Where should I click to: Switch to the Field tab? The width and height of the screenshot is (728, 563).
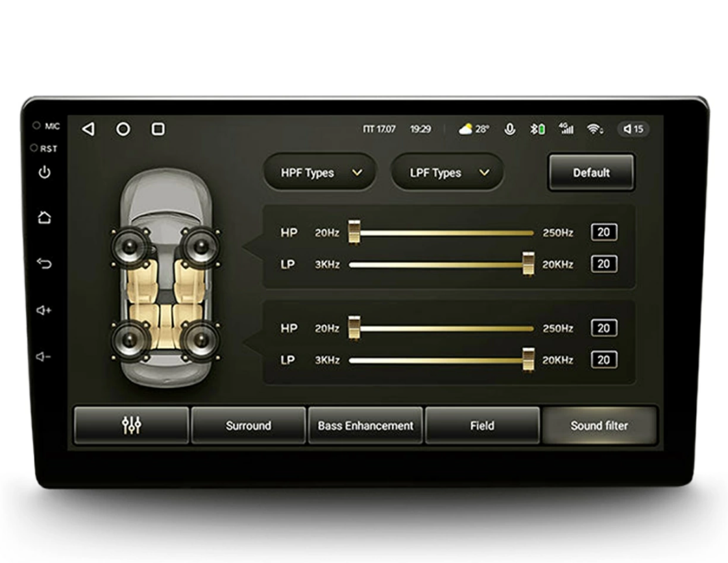482,425
